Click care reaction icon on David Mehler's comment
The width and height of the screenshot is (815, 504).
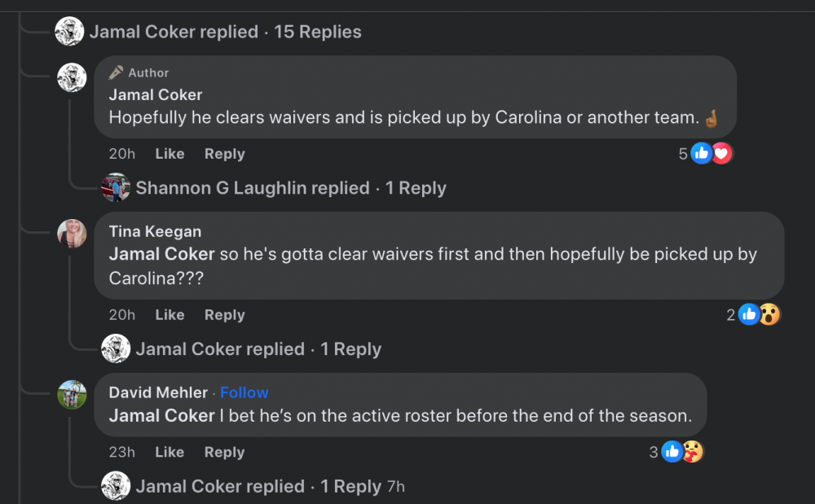tap(693, 452)
